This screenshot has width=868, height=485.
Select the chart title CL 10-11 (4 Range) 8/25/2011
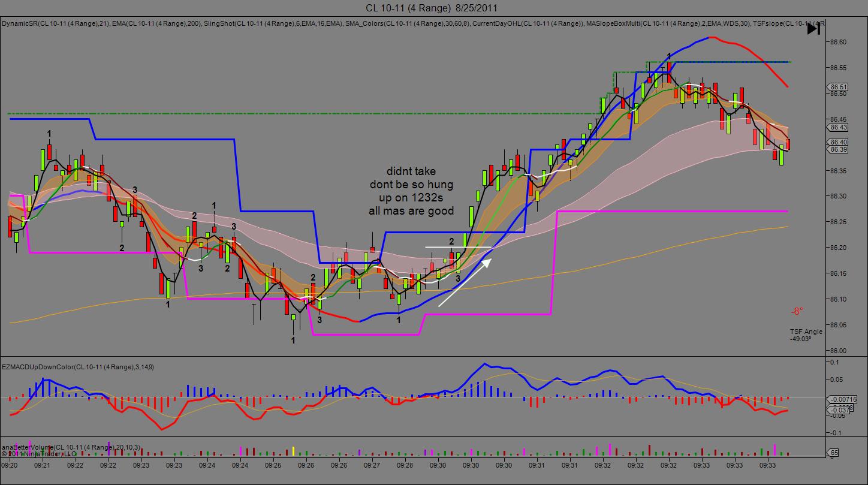point(432,8)
